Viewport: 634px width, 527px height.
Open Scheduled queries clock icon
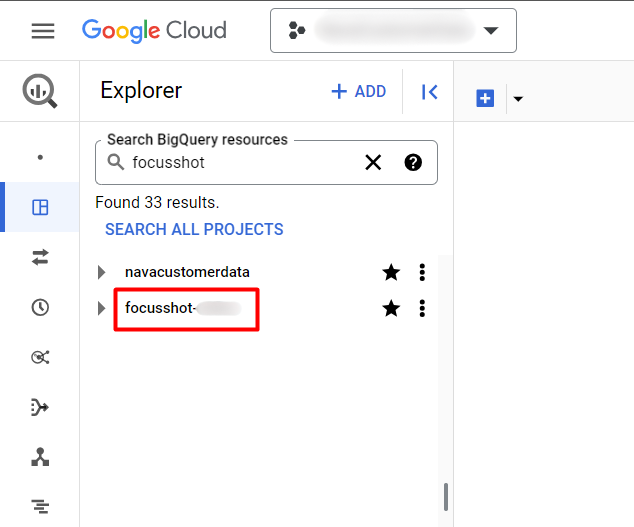click(40, 307)
